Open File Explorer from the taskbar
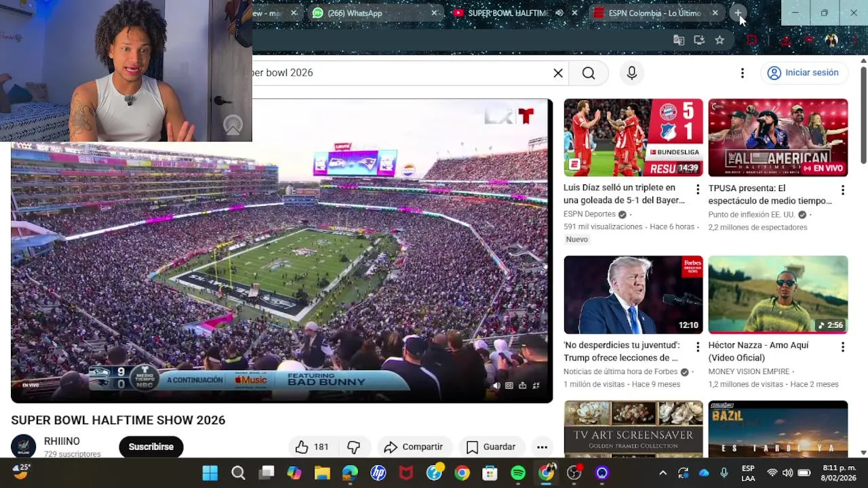 pyautogui.click(x=322, y=473)
